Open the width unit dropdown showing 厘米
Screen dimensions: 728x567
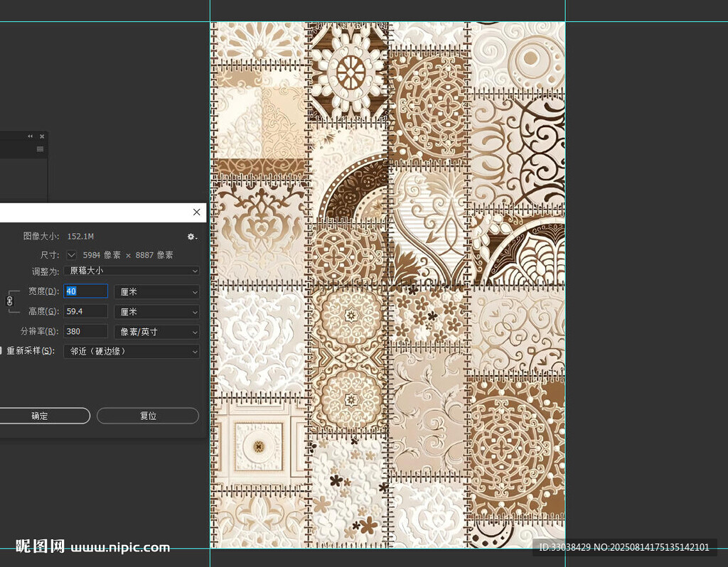pos(156,291)
